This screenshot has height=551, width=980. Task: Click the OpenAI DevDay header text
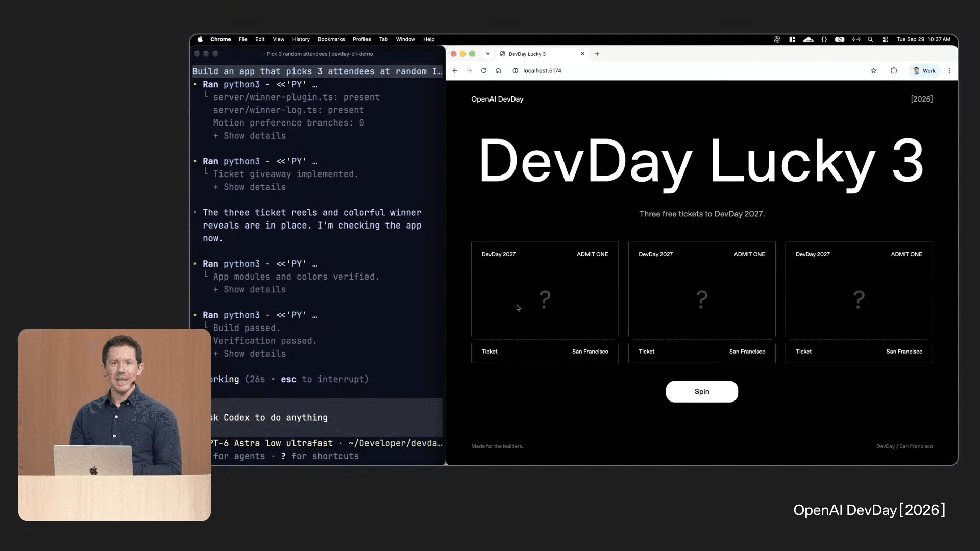click(x=497, y=99)
